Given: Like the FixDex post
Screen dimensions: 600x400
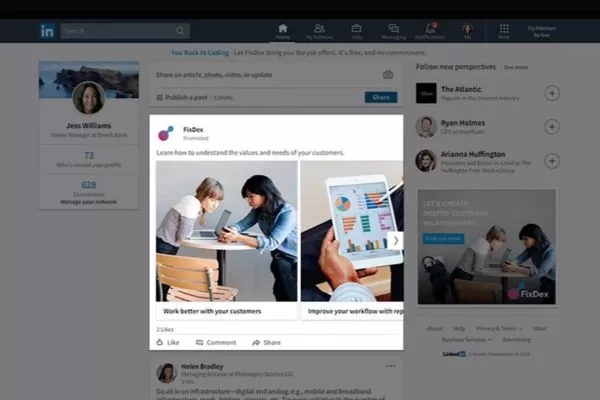Looking at the screenshot, I should click(168, 342).
